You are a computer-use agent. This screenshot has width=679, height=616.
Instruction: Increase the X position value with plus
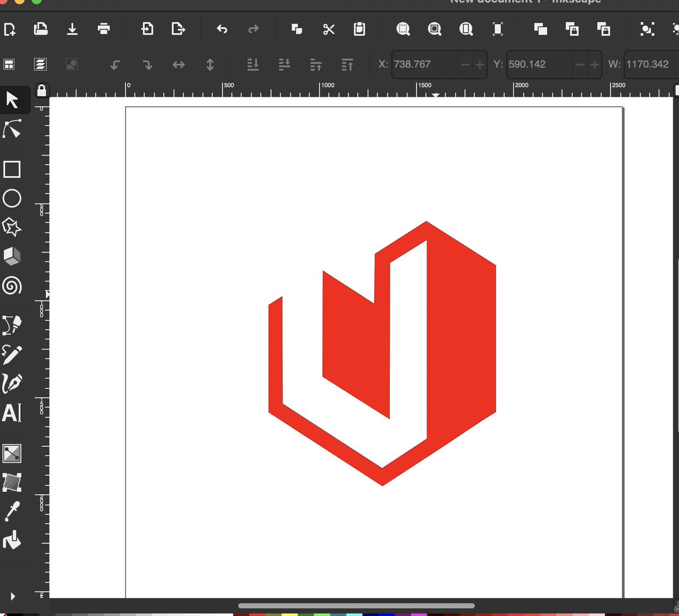pyautogui.click(x=480, y=64)
